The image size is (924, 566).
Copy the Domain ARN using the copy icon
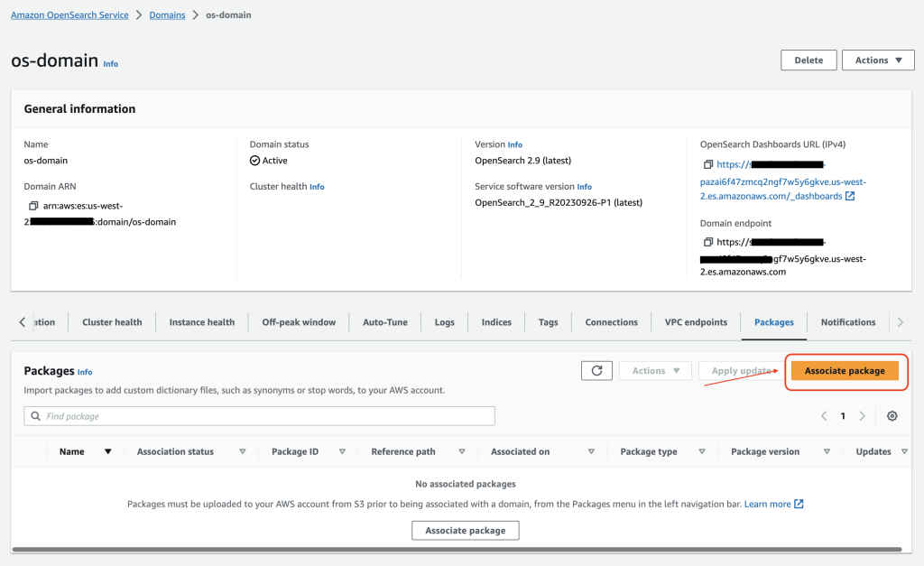click(33, 206)
